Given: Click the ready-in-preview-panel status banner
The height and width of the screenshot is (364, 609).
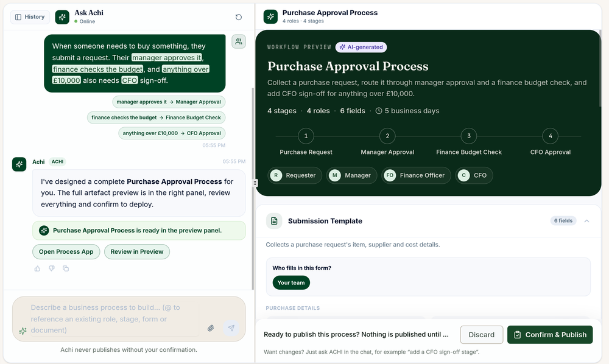Looking at the screenshot, I should (139, 231).
